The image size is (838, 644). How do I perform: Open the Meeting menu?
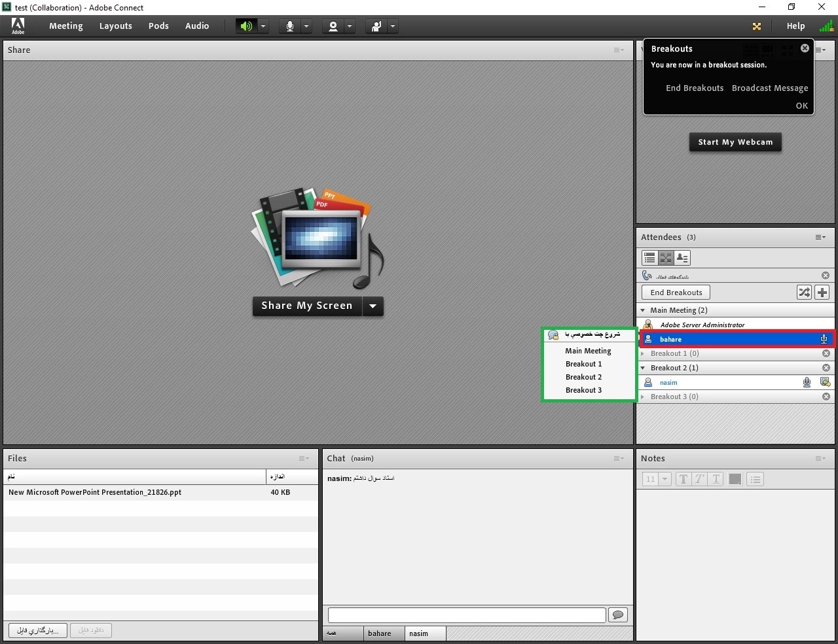click(66, 26)
